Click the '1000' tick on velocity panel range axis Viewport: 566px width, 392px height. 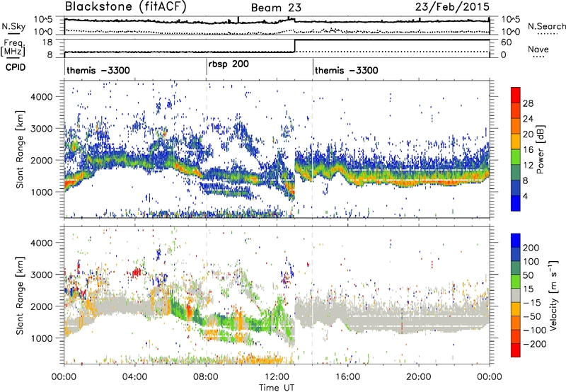coord(41,338)
